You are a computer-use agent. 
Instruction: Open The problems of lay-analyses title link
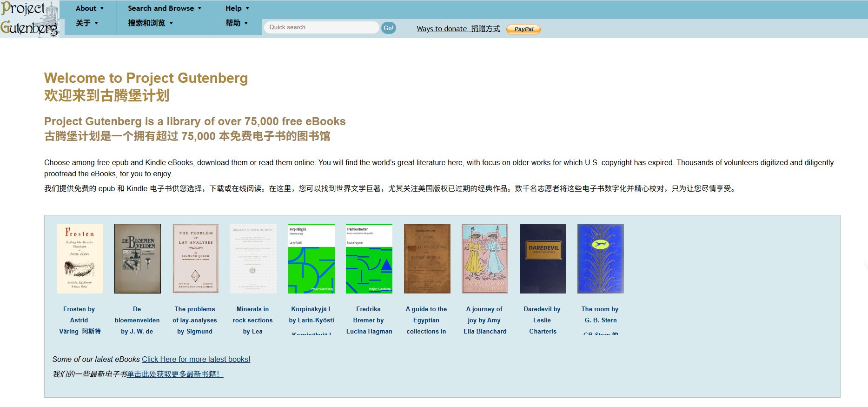195,320
